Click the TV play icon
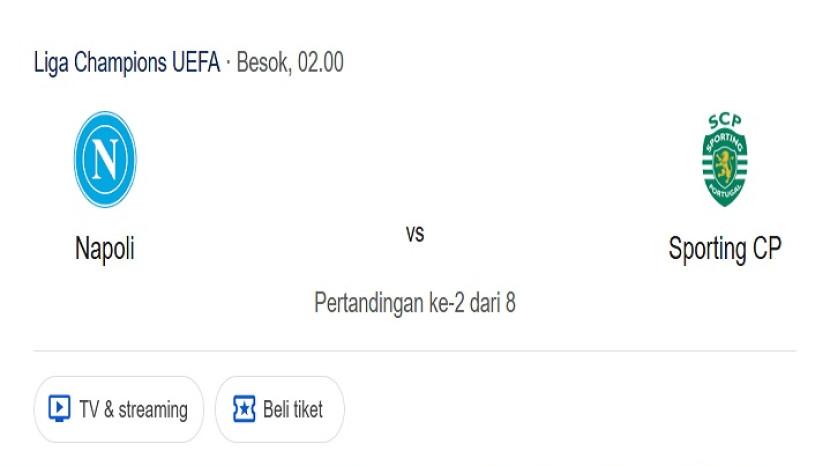Screen dimensions: 830x466 pos(59,409)
